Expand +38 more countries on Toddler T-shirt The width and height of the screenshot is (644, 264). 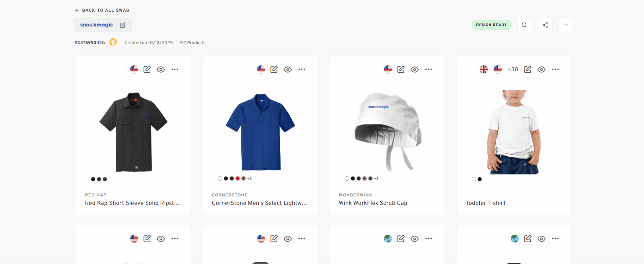coord(513,69)
